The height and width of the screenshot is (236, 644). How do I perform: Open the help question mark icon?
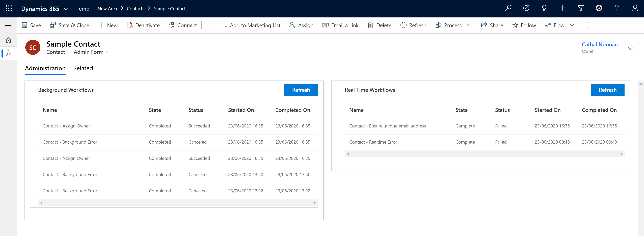(617, 8)
